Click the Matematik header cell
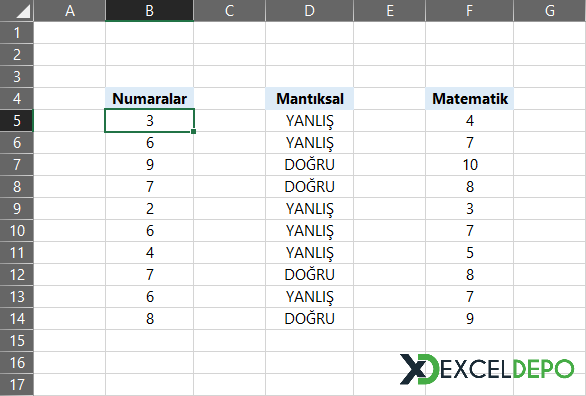The width and height of the screenshot is (586, 396). pos(469,99)
